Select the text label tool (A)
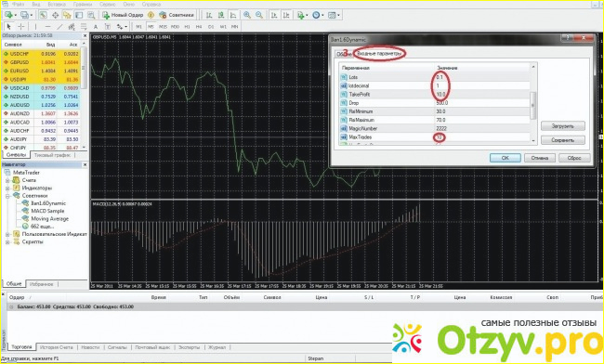The image size is (604, 364). (x=96, y=27)
